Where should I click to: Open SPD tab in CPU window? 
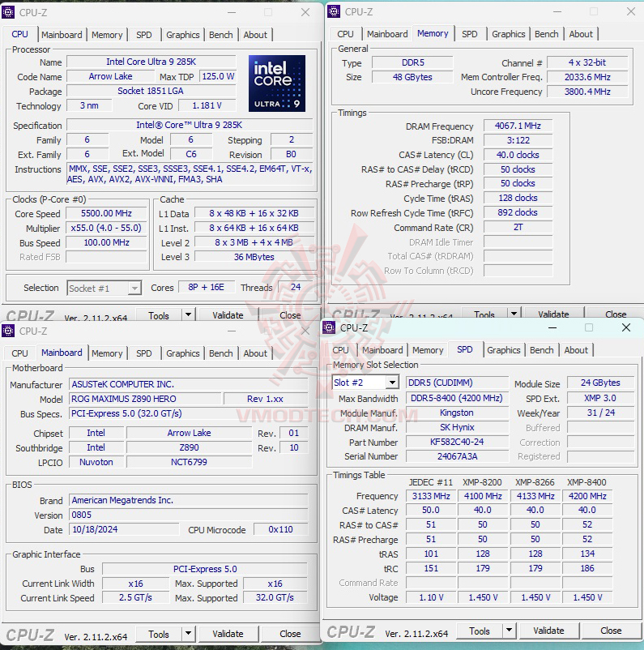point(144,35)
